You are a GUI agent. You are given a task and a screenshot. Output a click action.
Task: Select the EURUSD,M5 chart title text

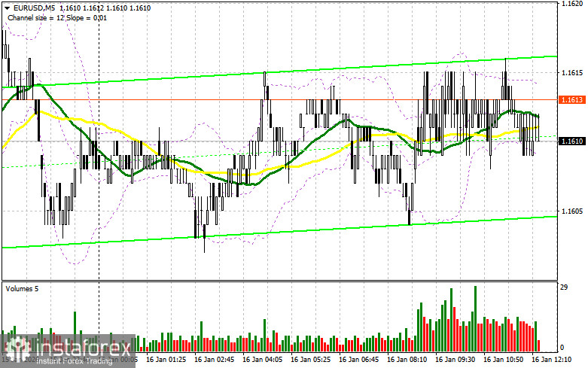[34, 8]
